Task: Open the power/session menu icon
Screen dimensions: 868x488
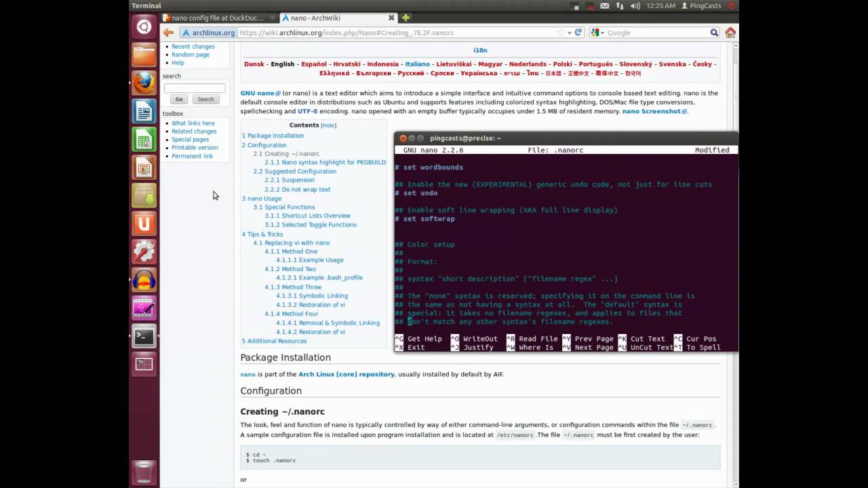Action: [731, 6]
